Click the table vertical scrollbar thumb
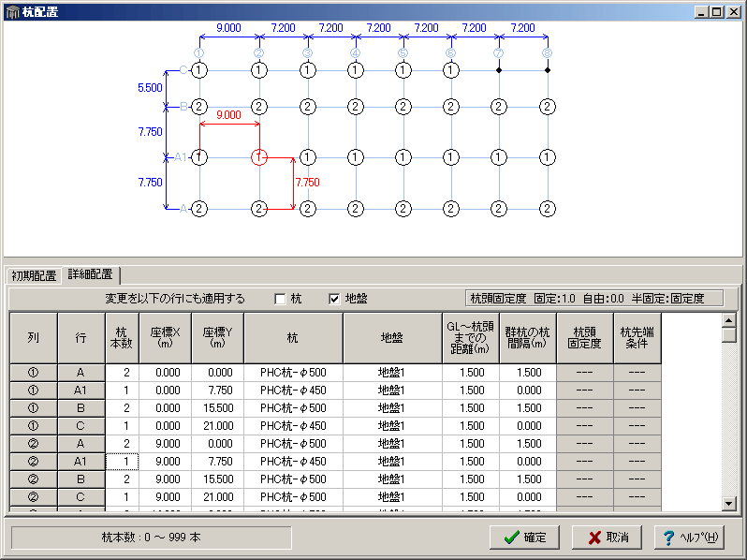The width and height of the screenshot is (747, 560). (729, 334)
